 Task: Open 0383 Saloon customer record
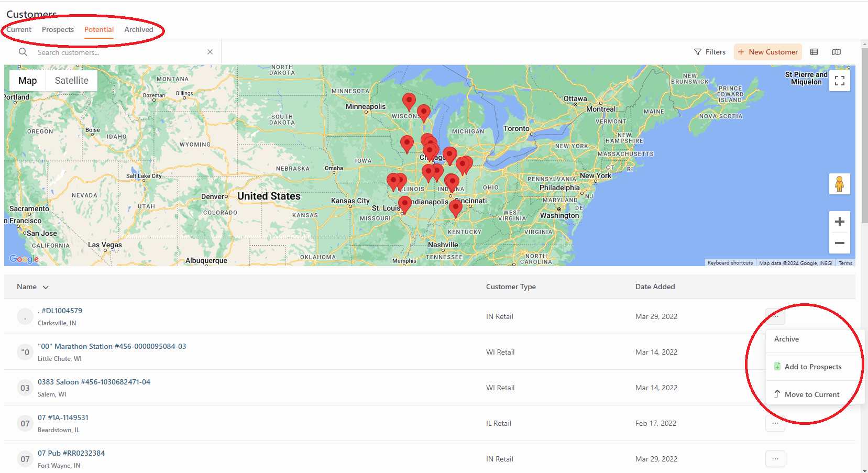[x=94, y=382]
